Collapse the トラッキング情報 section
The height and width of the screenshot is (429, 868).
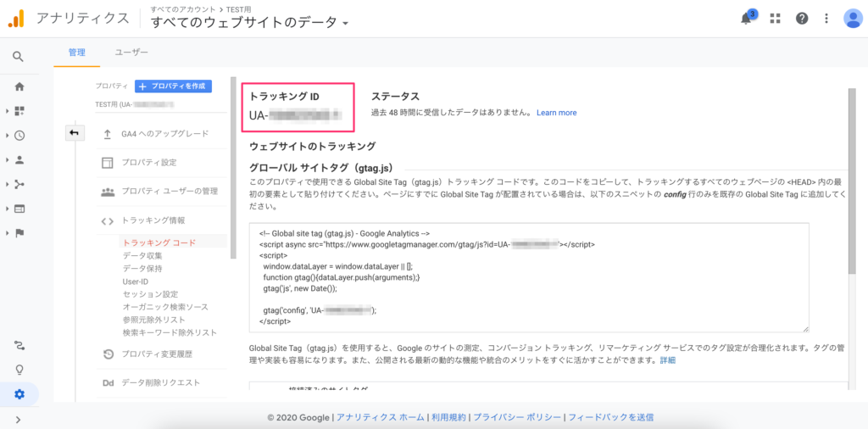click(153, 220)
